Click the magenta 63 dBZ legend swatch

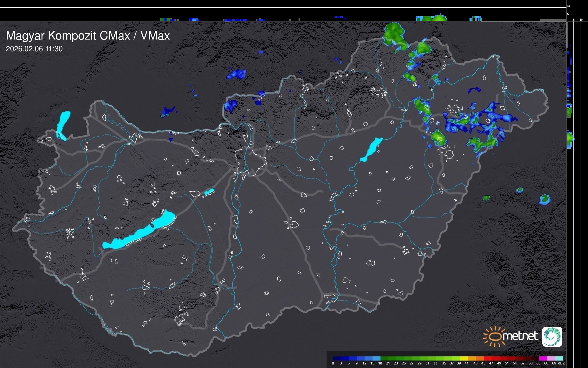click(543, 358)
